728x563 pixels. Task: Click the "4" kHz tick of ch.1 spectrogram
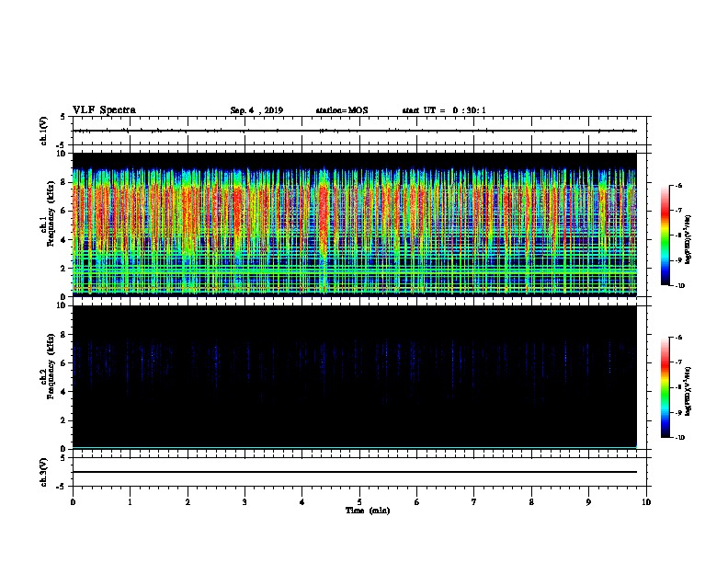(64, 240)
